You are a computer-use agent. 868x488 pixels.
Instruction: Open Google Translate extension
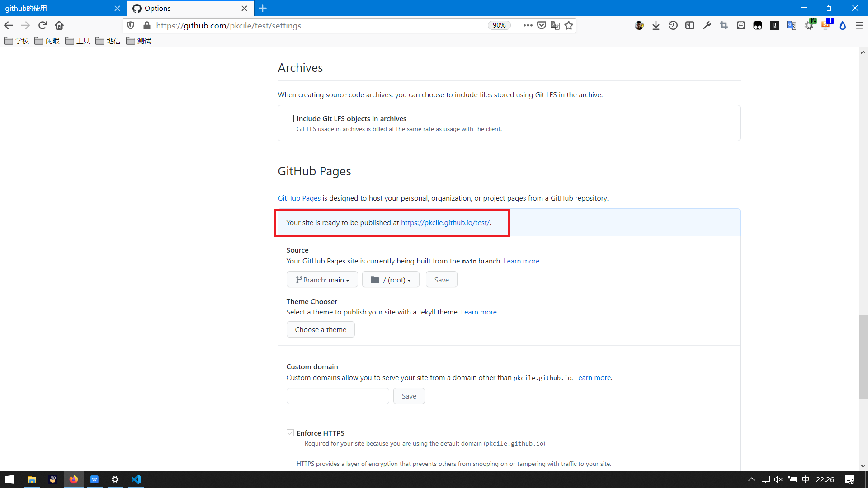pos(792,26)
